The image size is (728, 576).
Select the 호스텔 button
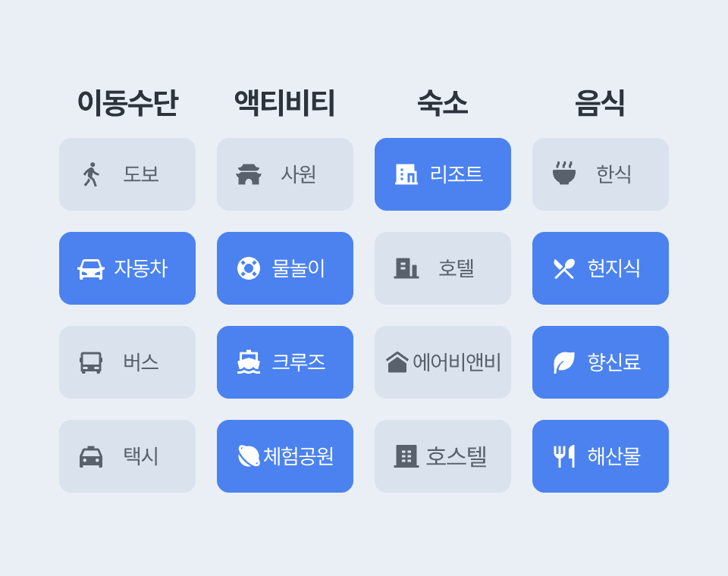pyautogui.click(x=442, y=455)
